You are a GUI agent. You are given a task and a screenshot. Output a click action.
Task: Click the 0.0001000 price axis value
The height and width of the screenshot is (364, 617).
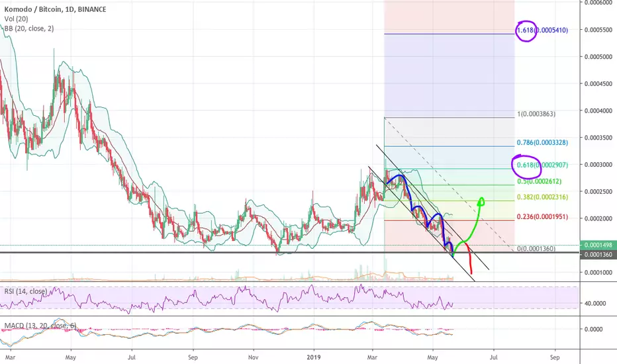pyautogui.click(x=598, y=272)
